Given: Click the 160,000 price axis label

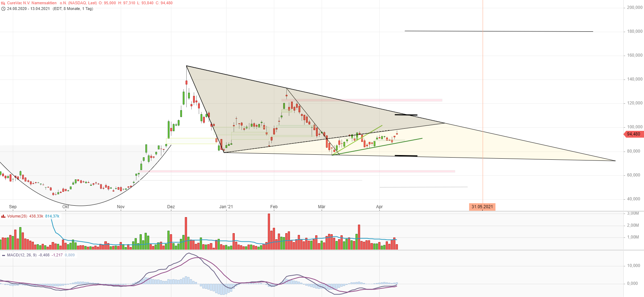Looking at the screenshot, I should click(635, 55).
